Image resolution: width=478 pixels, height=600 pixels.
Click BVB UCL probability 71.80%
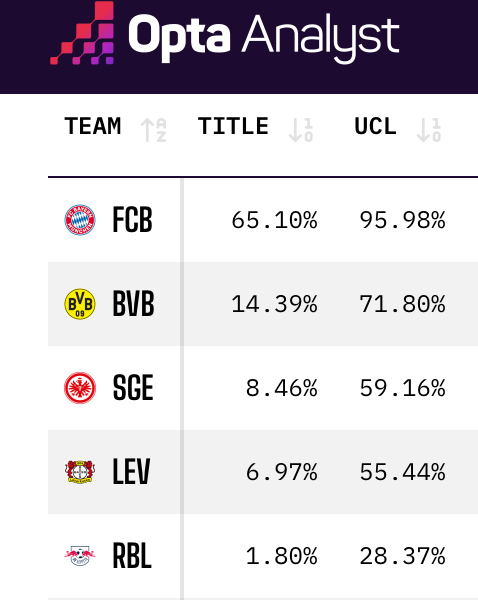402,305
